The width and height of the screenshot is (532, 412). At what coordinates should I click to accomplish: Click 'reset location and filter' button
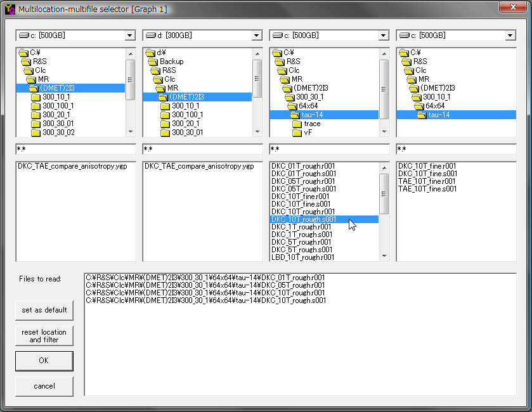[44, 336]
